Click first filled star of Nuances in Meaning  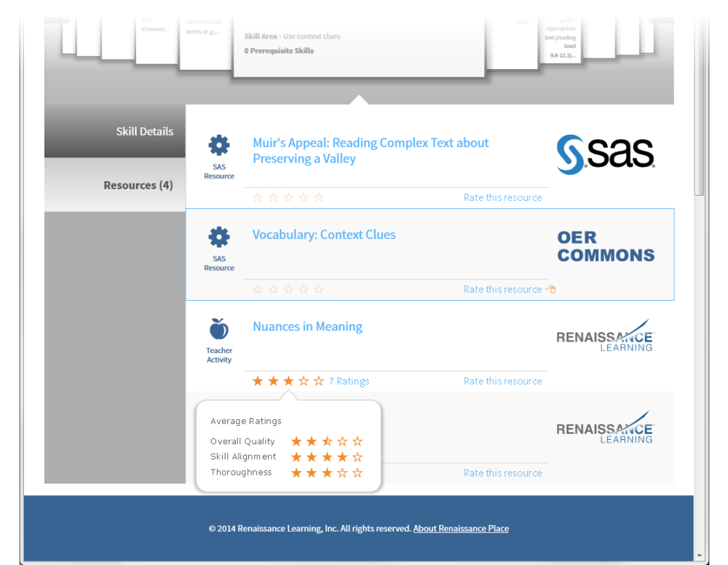[258, 381]
